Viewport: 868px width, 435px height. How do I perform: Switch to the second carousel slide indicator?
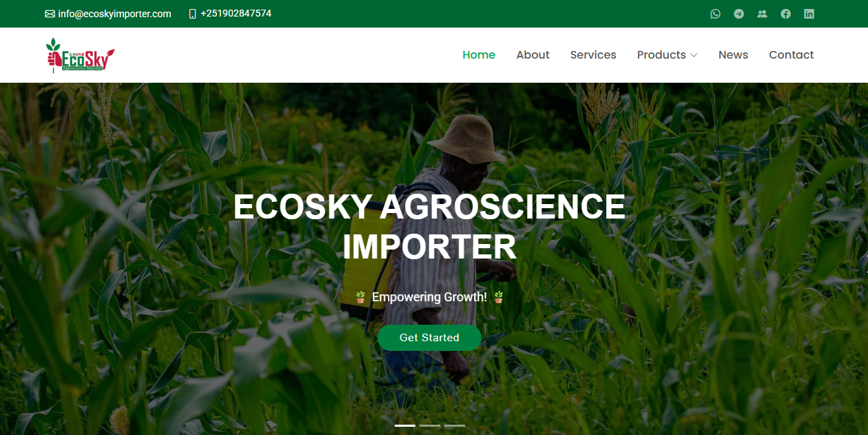coord(430,425)
